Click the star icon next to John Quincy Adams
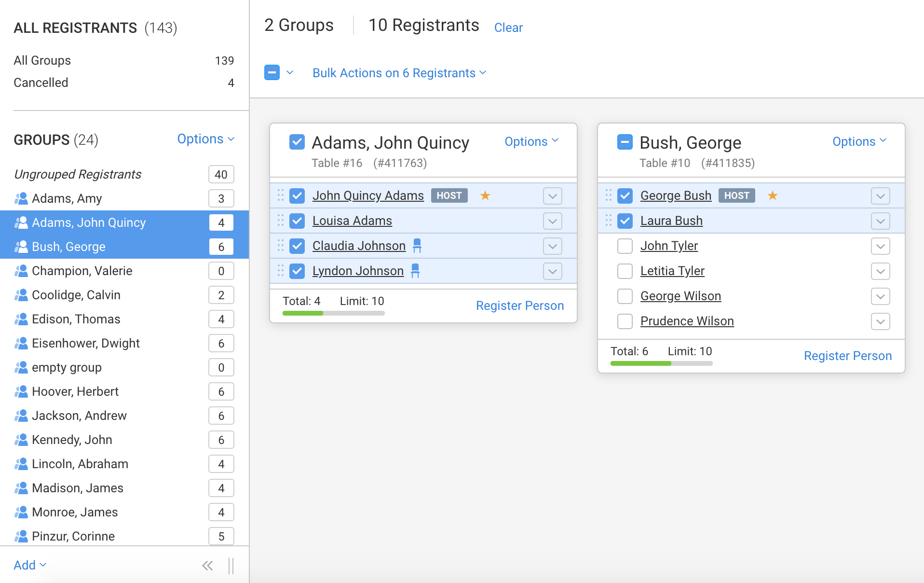Screen dimensions: 924x583 click(485, 195)
